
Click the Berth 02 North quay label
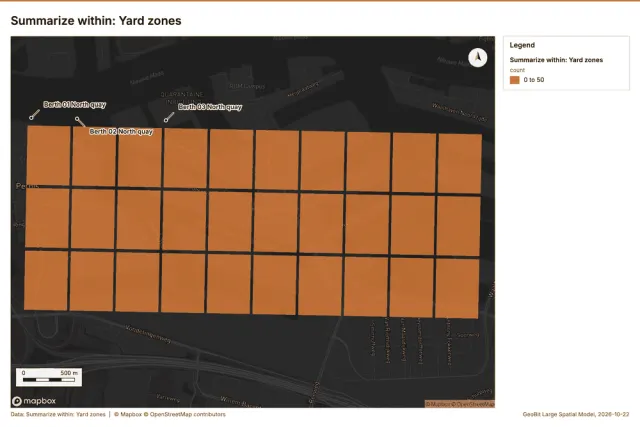(121, 131)
